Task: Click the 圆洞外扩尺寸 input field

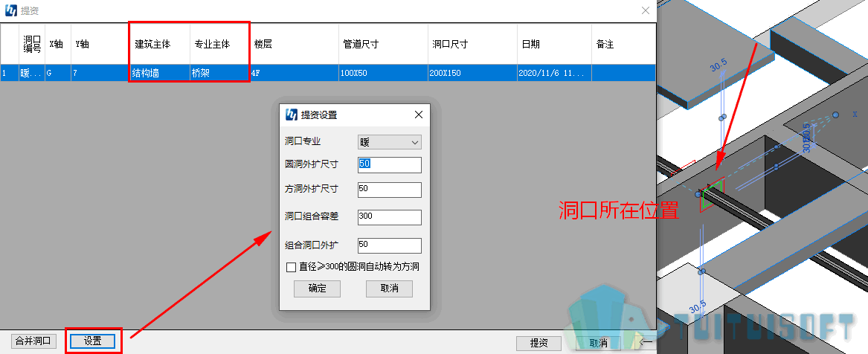Action: [x=390, y=164]
